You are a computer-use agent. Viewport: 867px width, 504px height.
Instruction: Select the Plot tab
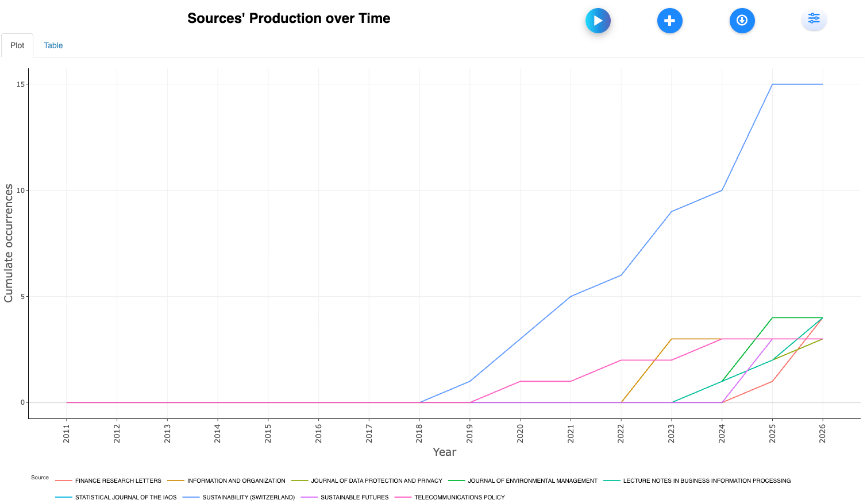coord(17,45)
